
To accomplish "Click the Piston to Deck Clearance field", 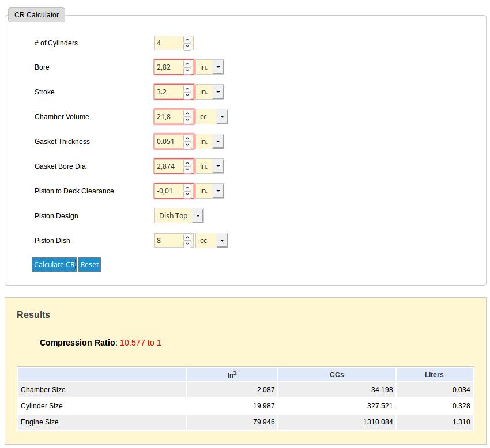I will click(168, 191).
